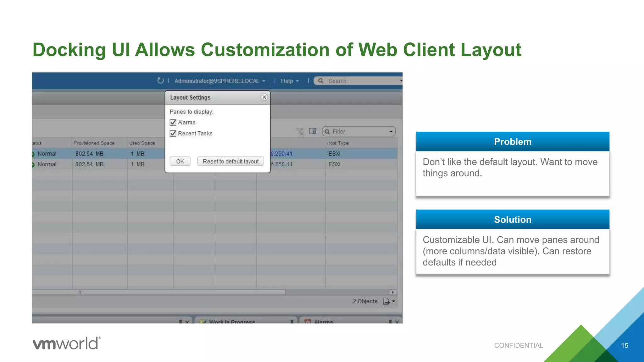Click ESXi in the second row
The width and height of the screenshot is (644, 362).
[334, 164]
